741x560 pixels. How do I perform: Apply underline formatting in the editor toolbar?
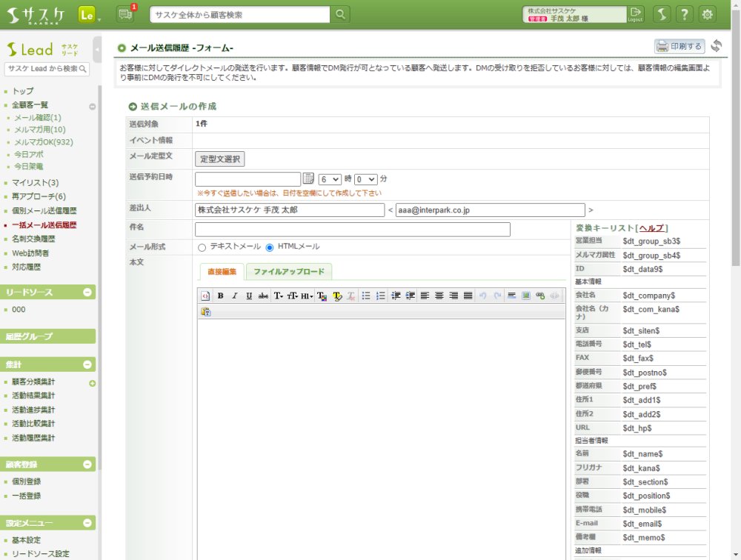click(249, 296)
